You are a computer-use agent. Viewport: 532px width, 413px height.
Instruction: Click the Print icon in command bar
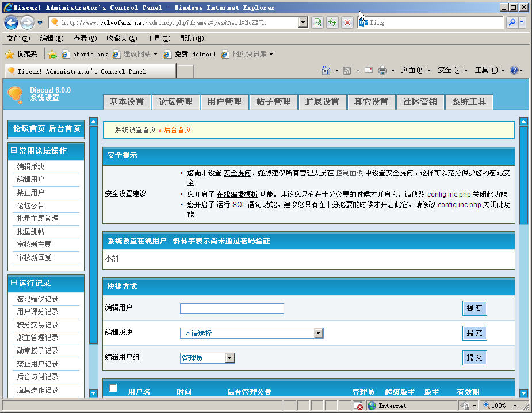point(382,70)
